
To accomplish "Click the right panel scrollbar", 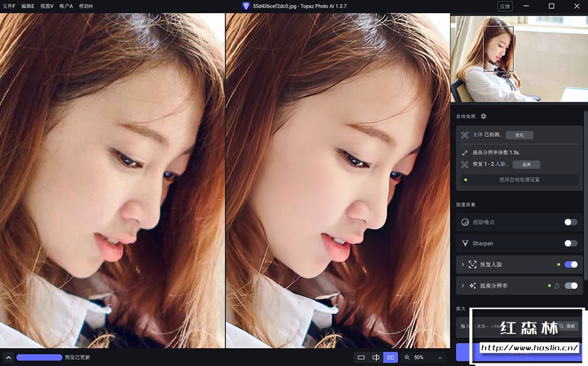I will pyautogui.click(x=585, y=195).
